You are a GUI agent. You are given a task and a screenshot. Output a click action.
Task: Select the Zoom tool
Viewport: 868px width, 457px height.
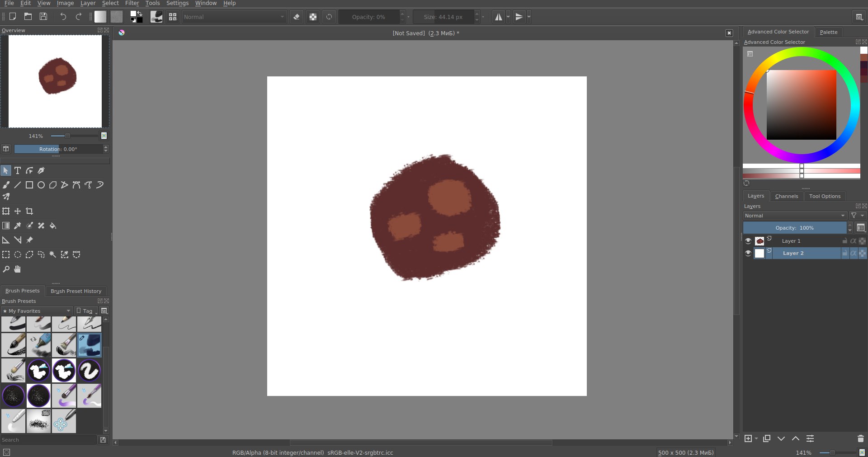click(6, 269)
